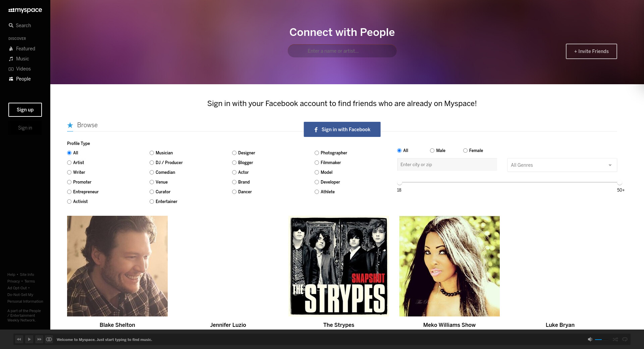Click the Videos play-box icon
Screen dimensions: 644x349
point(11,69)
